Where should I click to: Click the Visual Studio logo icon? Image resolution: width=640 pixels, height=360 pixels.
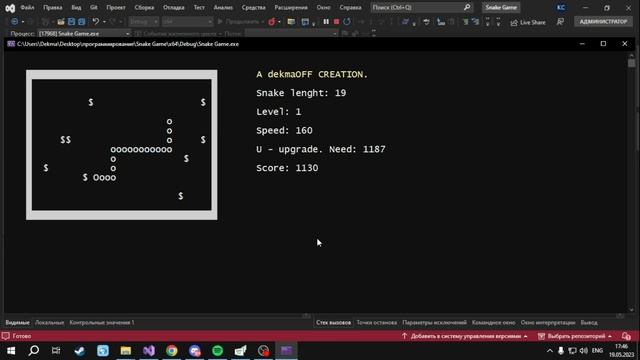click(10, 8)
